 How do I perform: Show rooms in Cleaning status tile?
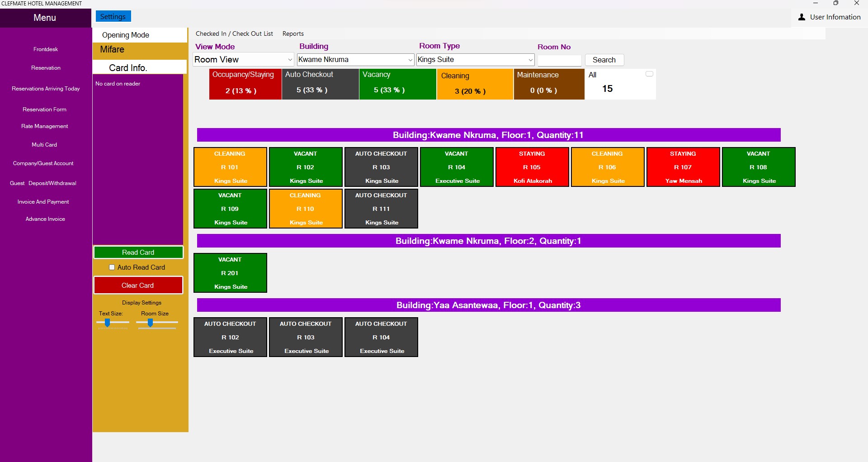point(475,84)
